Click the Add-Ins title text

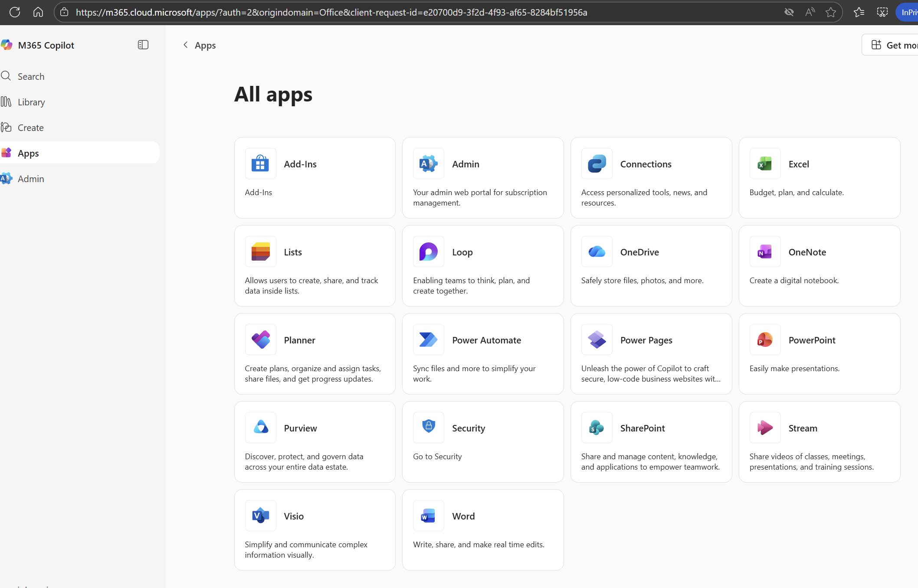click(x=300, y=164)
